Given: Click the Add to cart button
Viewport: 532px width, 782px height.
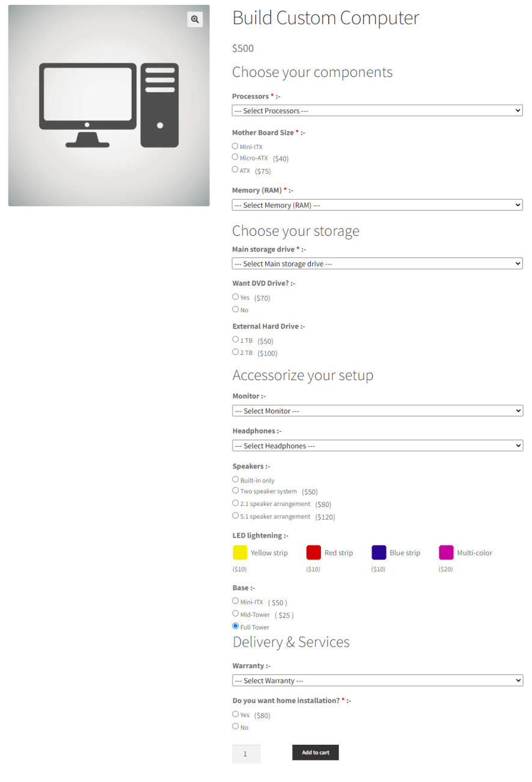Looking at the screenshot, I should coord(315,752).
